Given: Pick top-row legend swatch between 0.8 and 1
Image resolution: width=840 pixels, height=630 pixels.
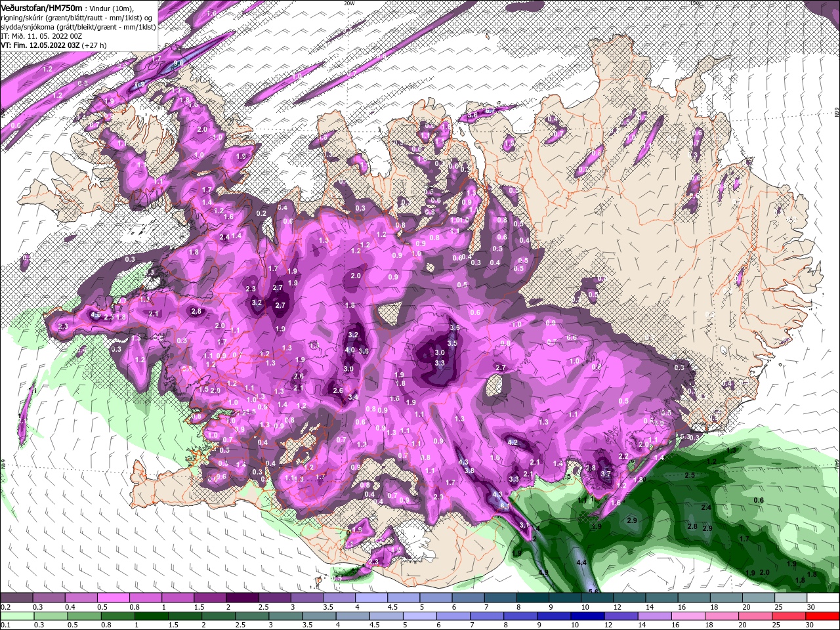Looking at the screenshot, I should point(145,597).
